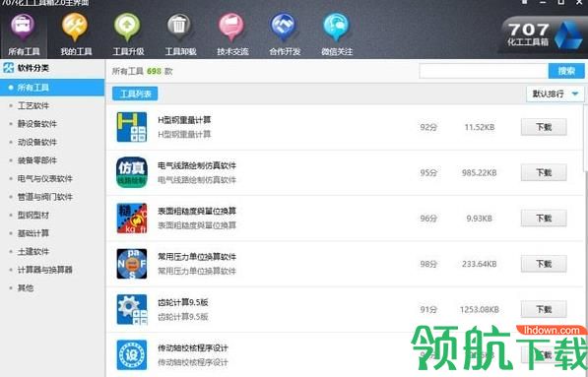Click the 常用压力单位换算软件 title text
Screen dimensions: 588x377
coord(197,257)
